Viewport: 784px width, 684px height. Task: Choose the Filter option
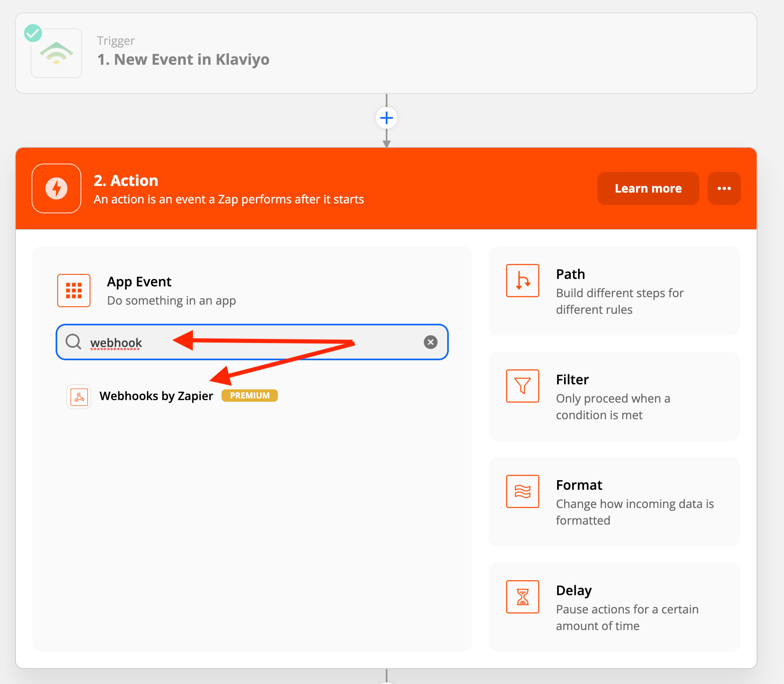[x=614, y=396]
